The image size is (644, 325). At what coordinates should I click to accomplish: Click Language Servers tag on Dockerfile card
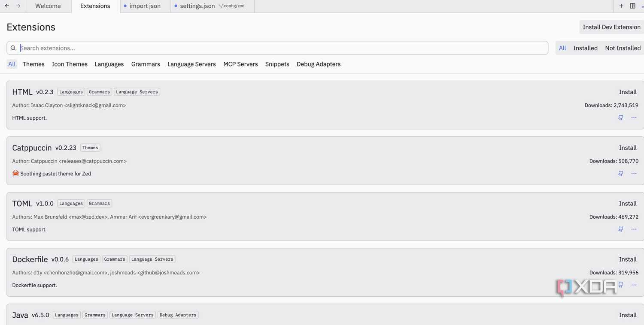point(152,259)
